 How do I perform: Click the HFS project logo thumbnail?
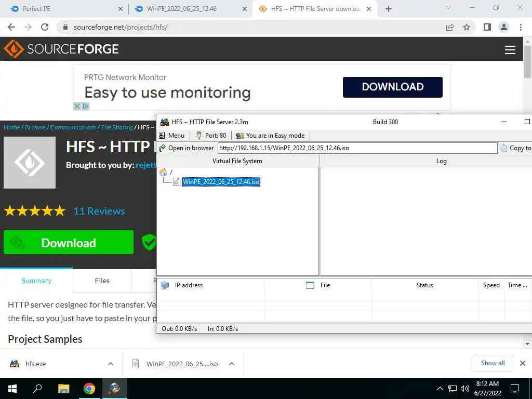pos(30,163)
